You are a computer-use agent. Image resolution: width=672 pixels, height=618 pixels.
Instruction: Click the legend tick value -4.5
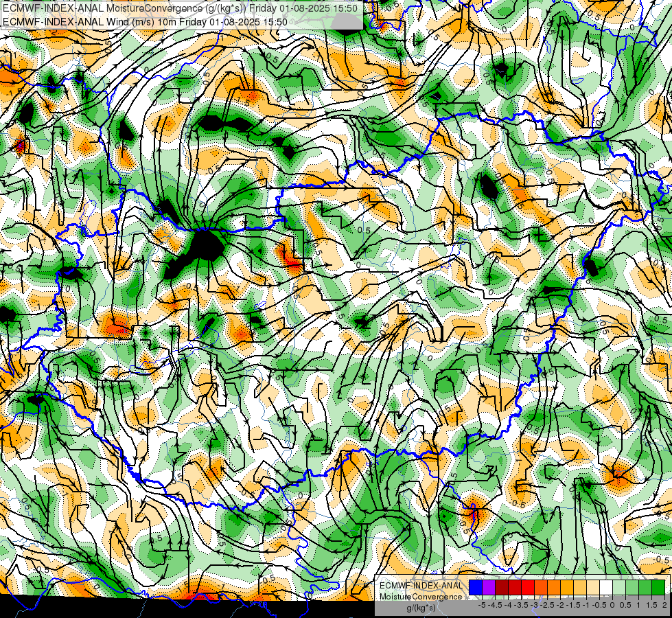[x=496, y=605]
